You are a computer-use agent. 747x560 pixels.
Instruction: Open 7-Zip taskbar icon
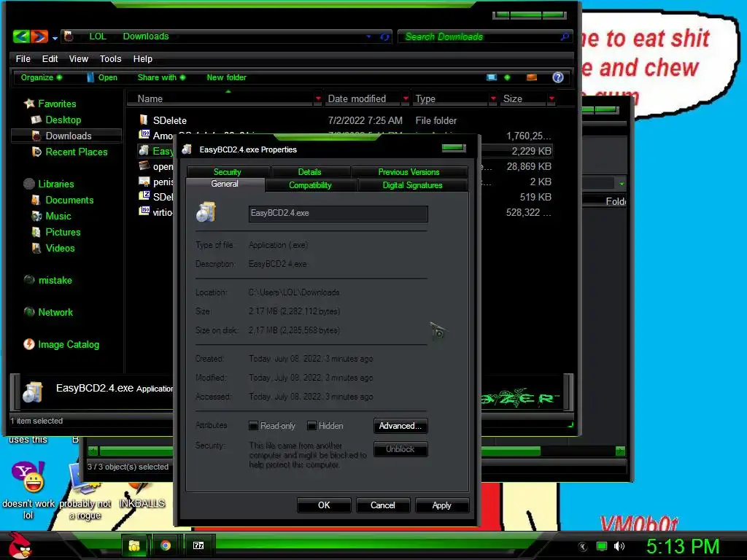(198, 545)
